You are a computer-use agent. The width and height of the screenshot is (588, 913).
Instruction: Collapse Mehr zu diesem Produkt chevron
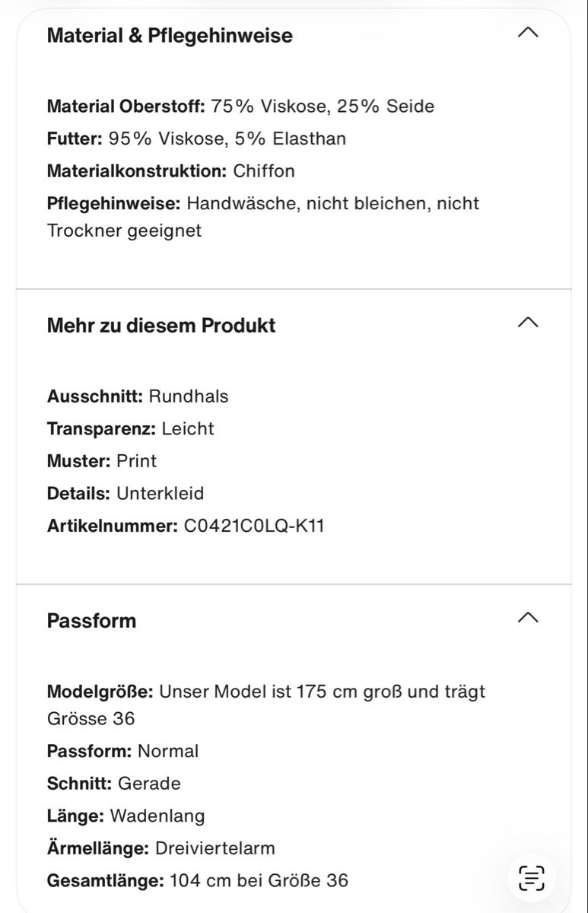coord(527,323)
